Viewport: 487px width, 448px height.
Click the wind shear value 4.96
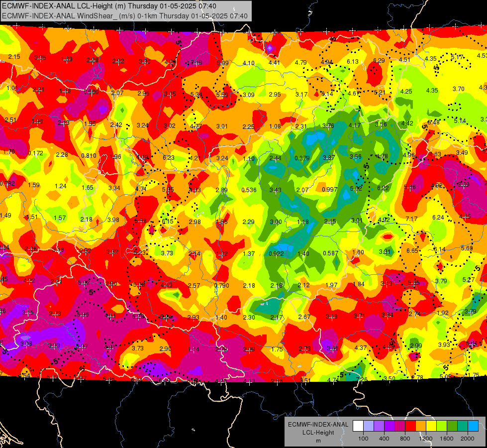[x=409, y=155]
